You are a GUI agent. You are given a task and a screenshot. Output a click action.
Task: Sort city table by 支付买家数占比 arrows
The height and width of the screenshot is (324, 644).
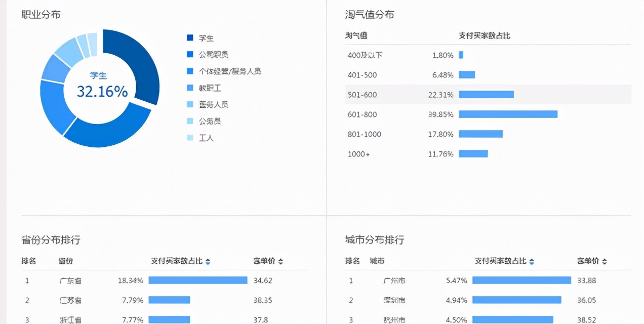532,261
